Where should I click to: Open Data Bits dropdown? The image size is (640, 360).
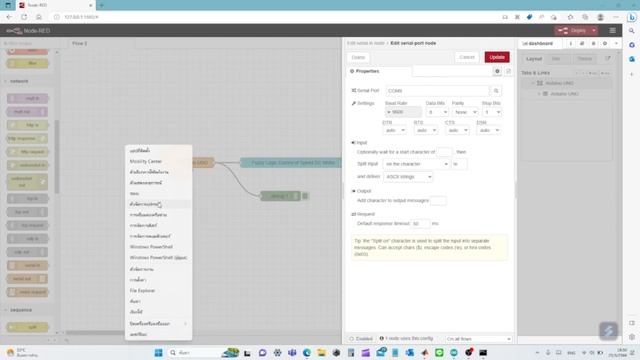(x=437, y=112)
